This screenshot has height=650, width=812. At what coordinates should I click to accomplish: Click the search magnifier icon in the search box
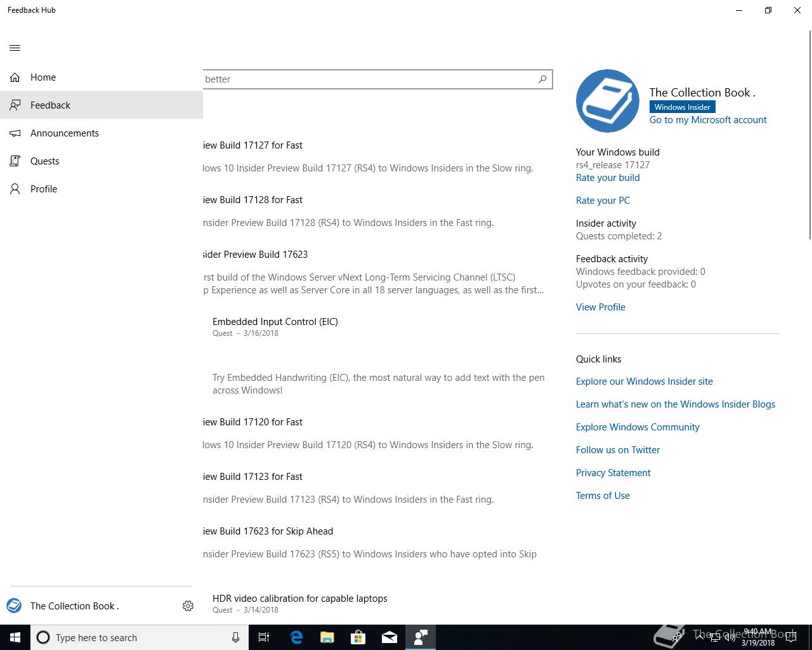coord(542,79)
